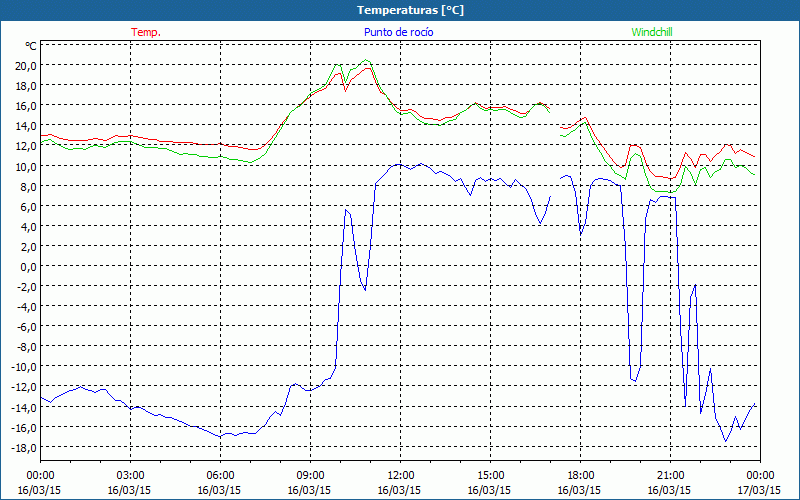This screenshot has width=800, height=500.
Task: Click the "-14,0" y-axis value
Action: [24, 407]
